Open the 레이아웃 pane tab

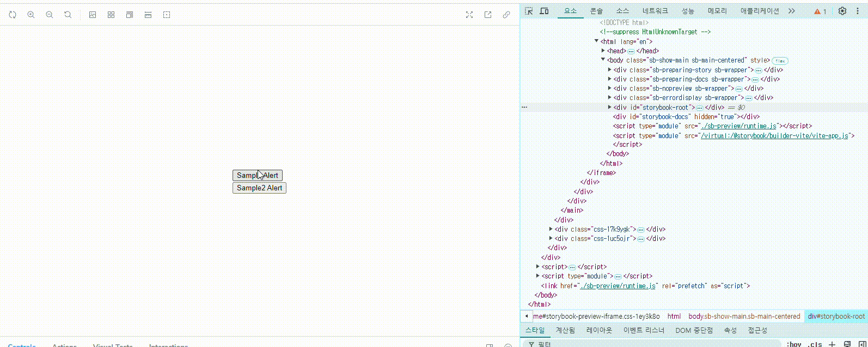[599, 330]
